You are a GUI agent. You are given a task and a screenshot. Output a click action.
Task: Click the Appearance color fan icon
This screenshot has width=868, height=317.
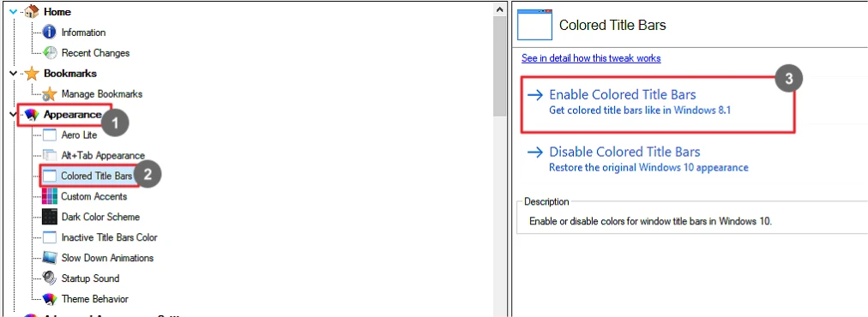tap(32, 115)
